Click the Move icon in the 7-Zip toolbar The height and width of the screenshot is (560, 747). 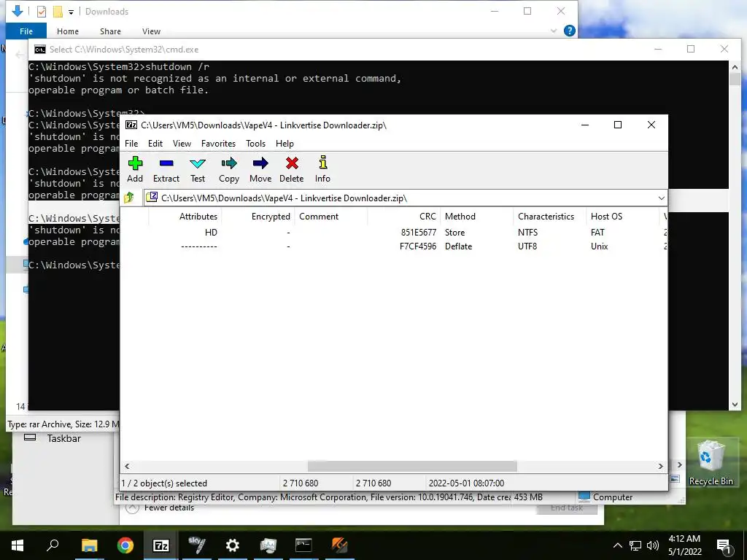click(x=260, y=164)
